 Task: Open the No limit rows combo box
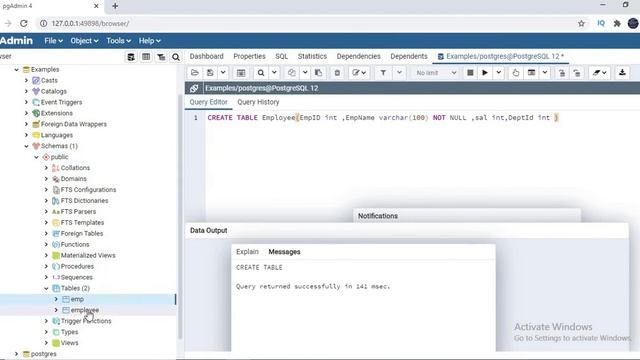(x=436, y=73)
